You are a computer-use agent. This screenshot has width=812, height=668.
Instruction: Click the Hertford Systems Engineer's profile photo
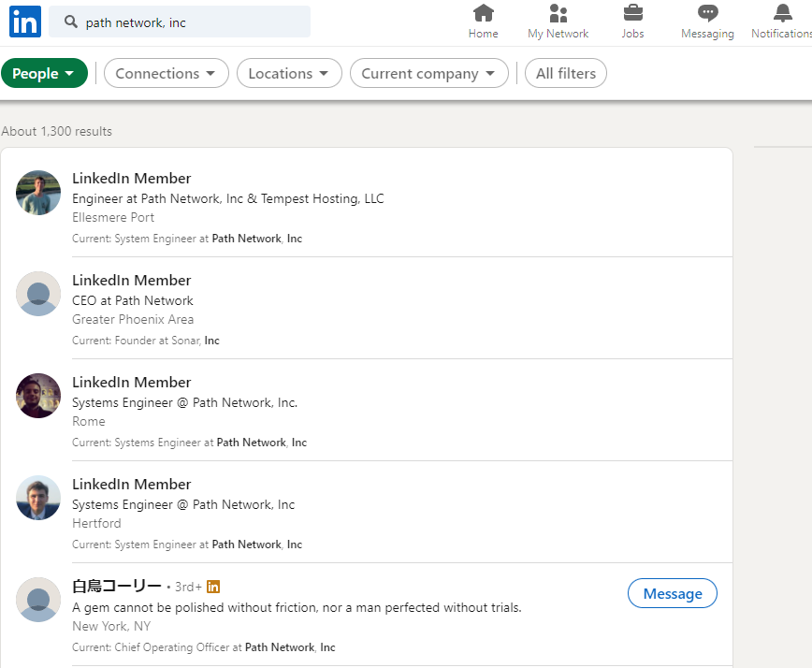tap(38, 498)
